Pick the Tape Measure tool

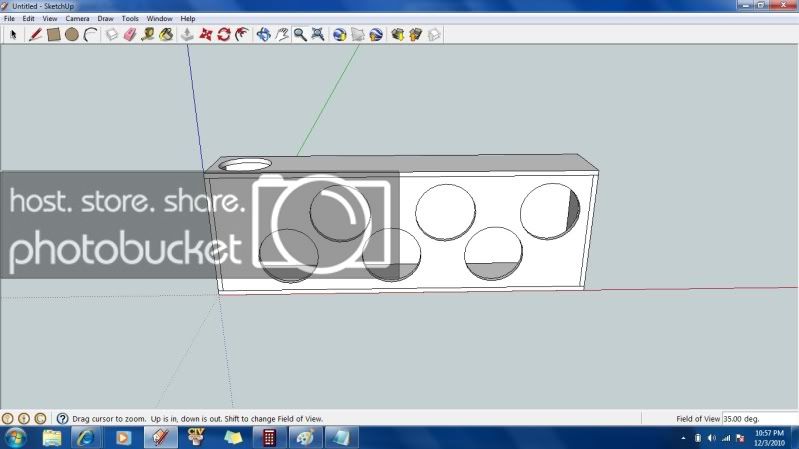[148, 35]
